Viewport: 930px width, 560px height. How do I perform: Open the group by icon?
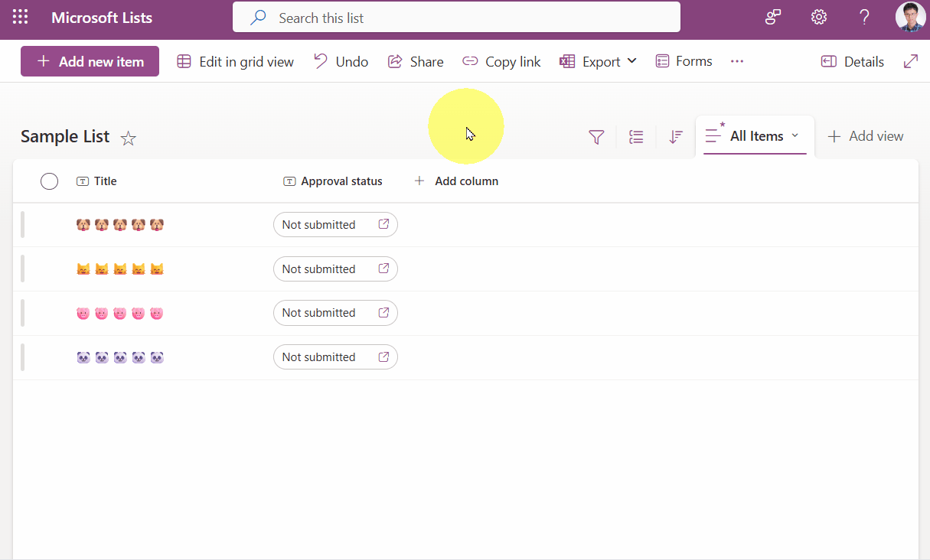[x=636, y=137]
